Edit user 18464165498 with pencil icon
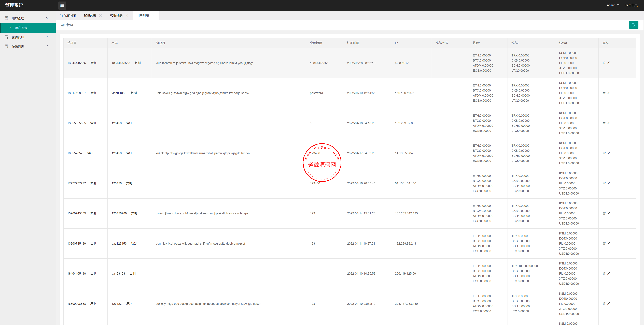 point(609,274)
